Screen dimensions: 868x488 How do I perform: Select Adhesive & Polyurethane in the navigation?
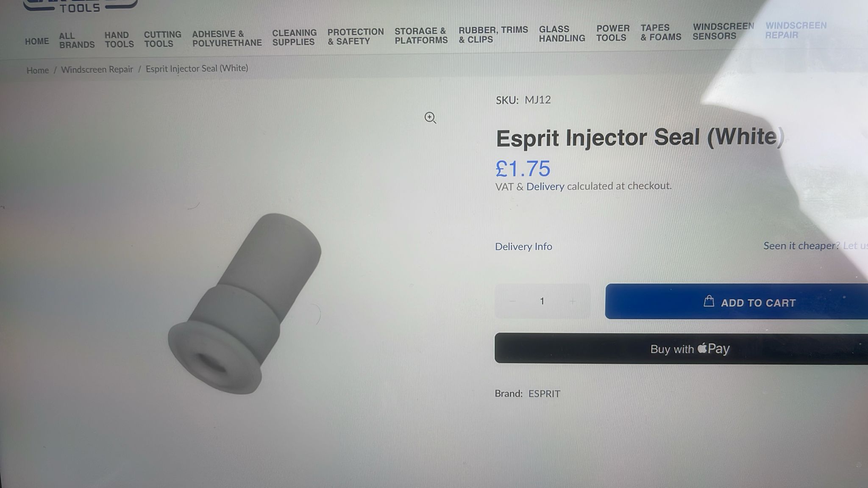(227, 38)
